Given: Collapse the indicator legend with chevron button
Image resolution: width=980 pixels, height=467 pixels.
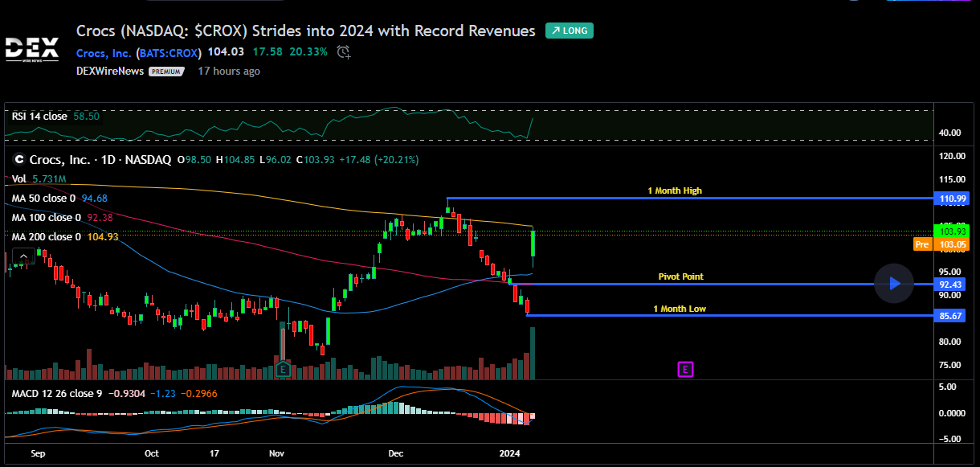Looking at the screenshot, I should tap(23, 257).
